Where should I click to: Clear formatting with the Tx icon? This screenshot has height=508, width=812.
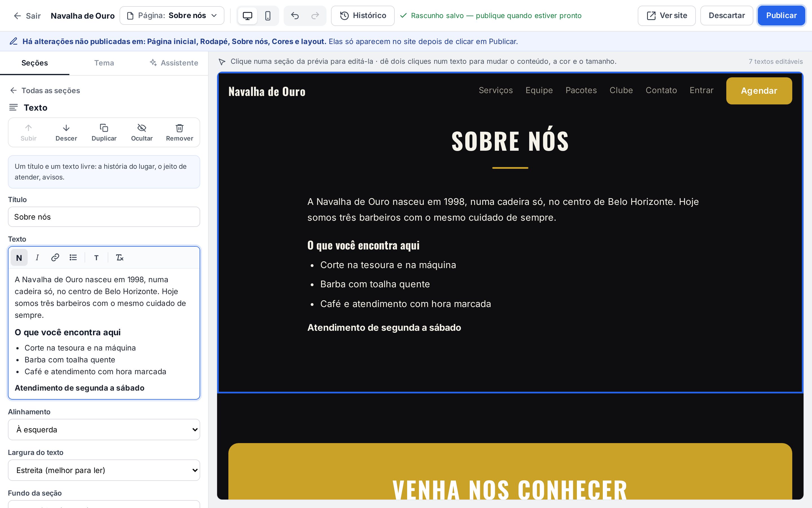tap(120, 258)
